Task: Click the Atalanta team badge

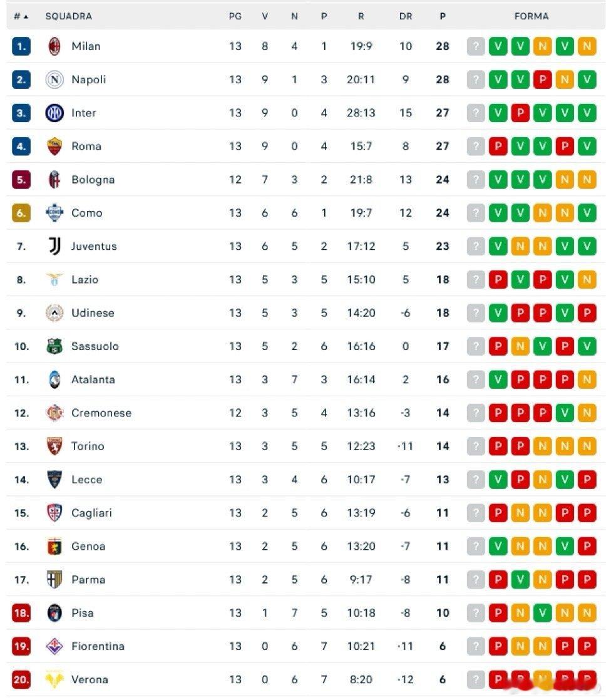Action: pyautogui.click(x=55, y=379)
